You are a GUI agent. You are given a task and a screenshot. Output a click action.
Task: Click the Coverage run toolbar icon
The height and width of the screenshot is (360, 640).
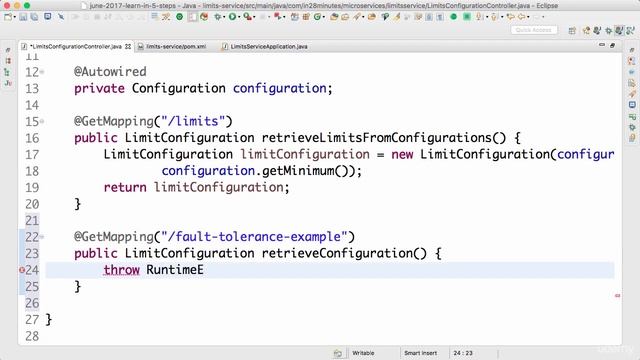pyautogui.click(x=247, y=17)
